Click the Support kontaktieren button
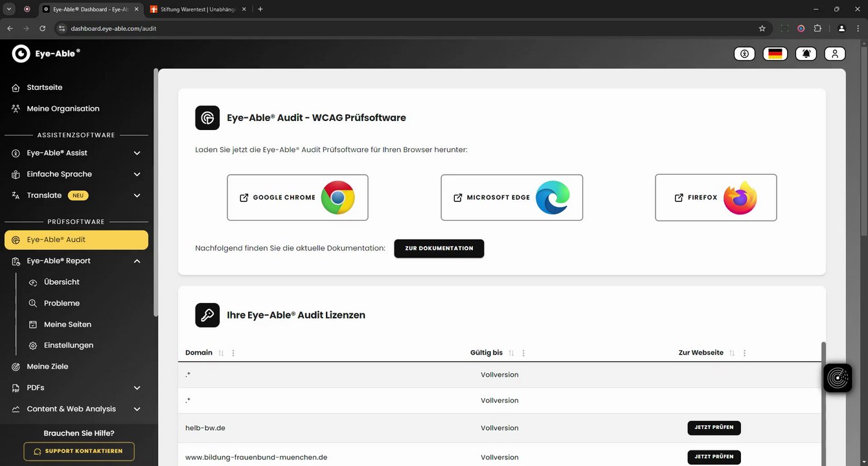 point(79,451)
